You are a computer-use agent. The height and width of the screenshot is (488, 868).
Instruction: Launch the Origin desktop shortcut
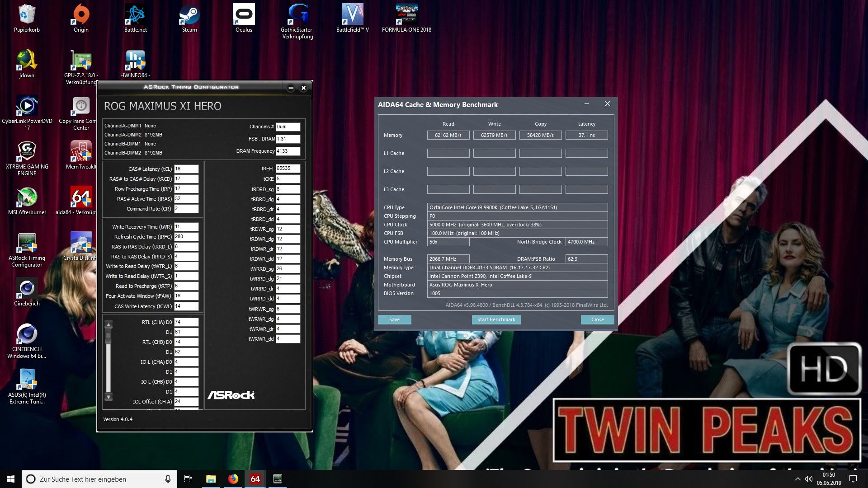81,19
